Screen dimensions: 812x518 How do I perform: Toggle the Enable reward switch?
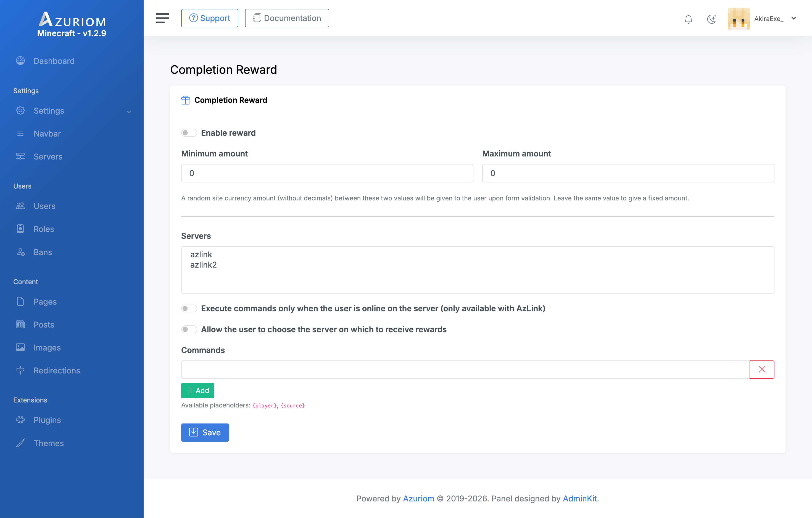click(189, 133)
